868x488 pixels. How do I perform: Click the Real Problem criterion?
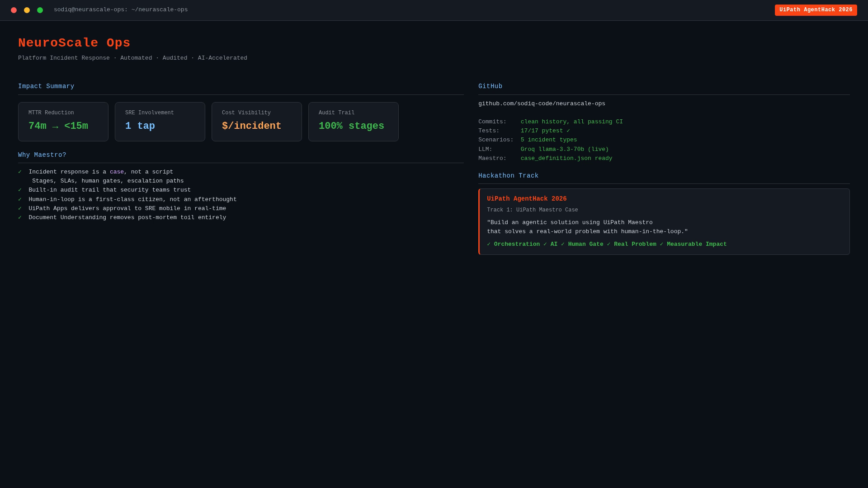(635, 244)
